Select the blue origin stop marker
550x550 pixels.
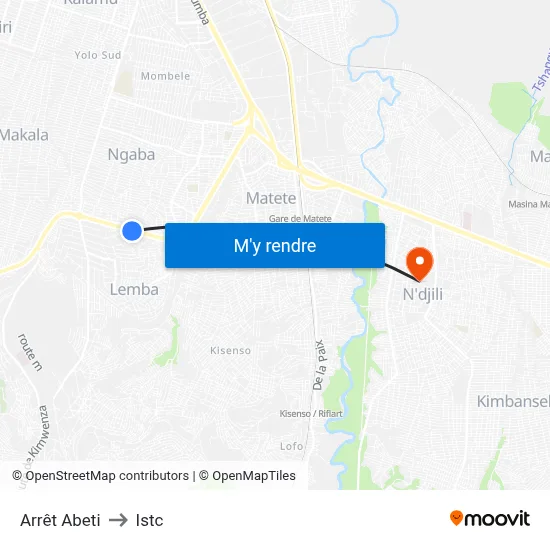(x=132, y=231)
